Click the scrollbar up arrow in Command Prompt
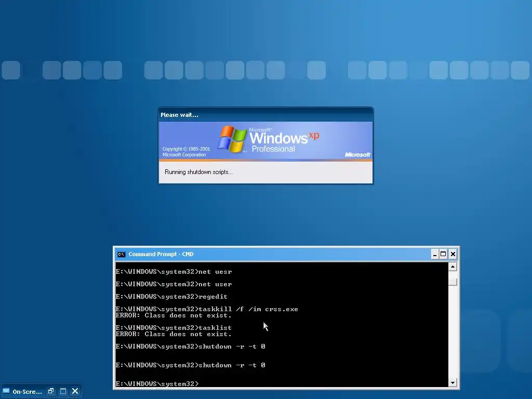The image size is (532, 399). [453, 267]
